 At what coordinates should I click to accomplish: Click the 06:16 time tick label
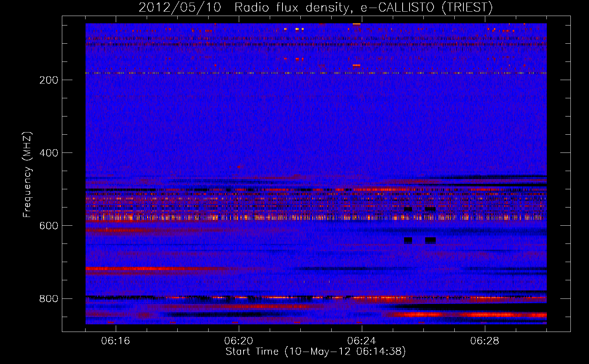point(115,341)
